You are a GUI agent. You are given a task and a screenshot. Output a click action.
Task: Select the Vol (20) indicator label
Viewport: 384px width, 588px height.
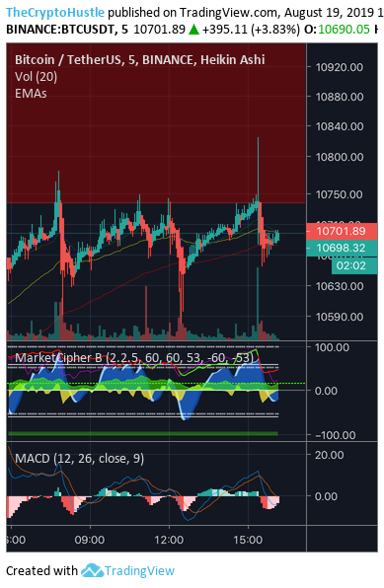pyautogui.click(x=37, y=77)
